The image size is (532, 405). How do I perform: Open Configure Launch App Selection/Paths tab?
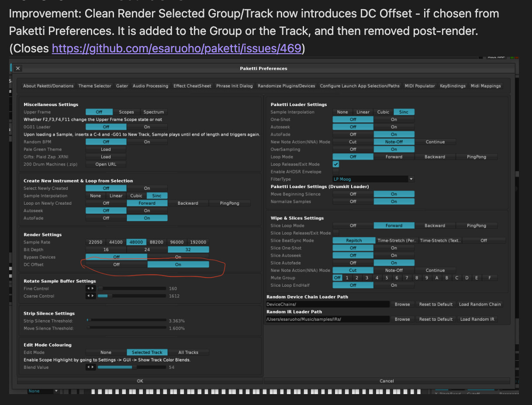point(360,86)
